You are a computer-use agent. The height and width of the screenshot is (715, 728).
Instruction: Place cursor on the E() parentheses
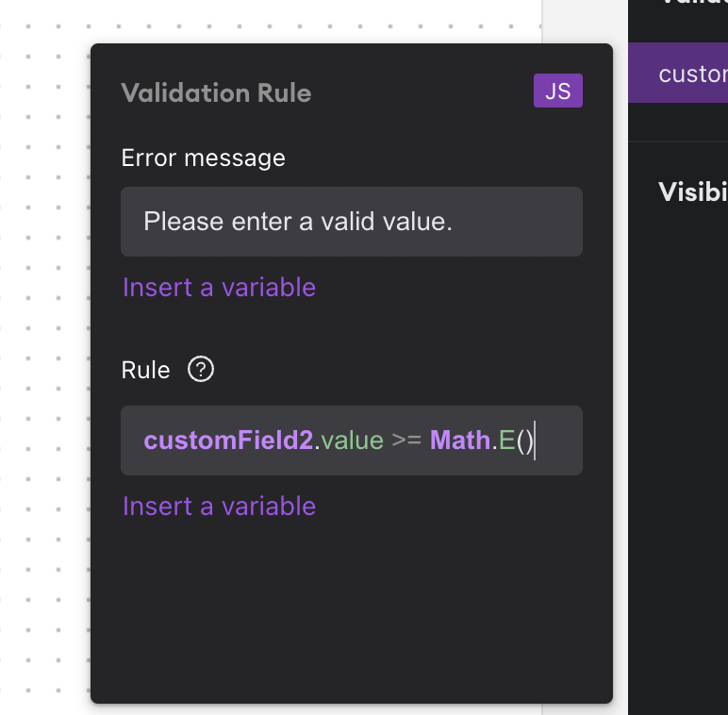click(x=524, y=441)
